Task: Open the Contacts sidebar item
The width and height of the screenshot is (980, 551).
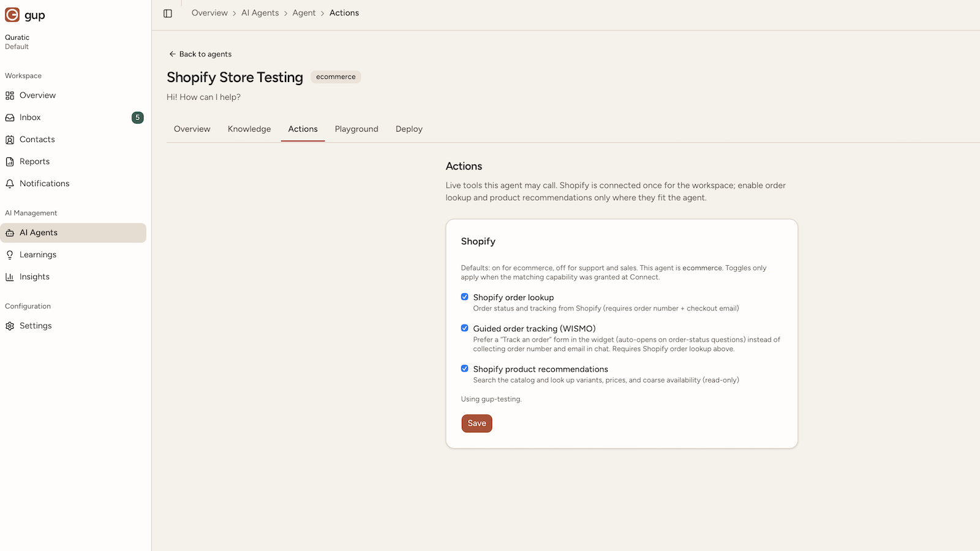Action: click(73, 140)
